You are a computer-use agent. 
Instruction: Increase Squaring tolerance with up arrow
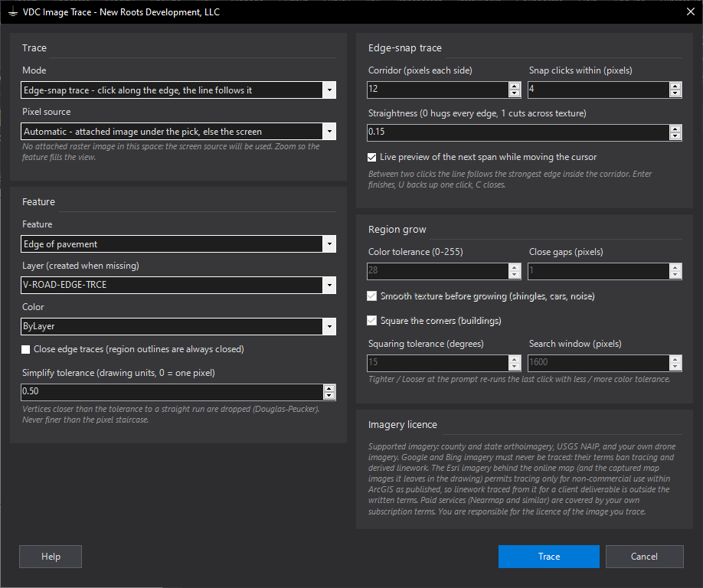[x=515, y=359]
